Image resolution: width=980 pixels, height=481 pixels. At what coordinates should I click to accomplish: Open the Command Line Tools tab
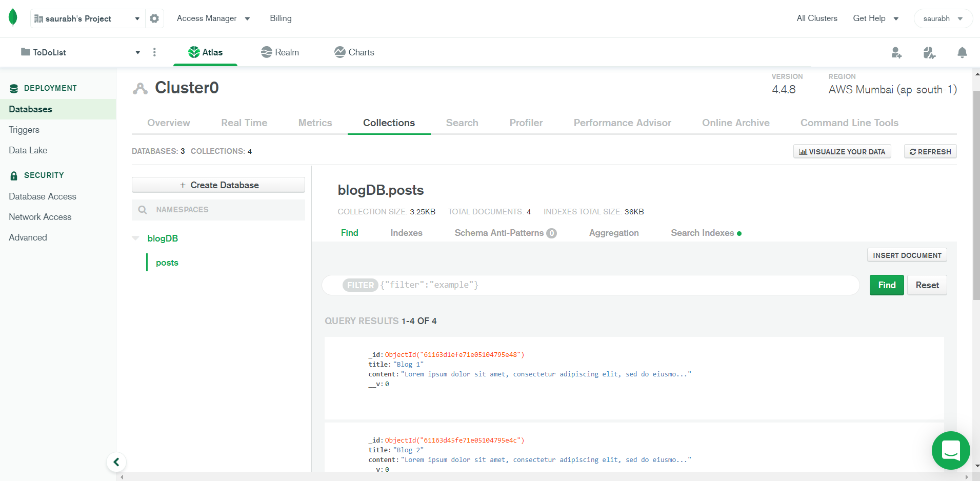click(850, 123)
